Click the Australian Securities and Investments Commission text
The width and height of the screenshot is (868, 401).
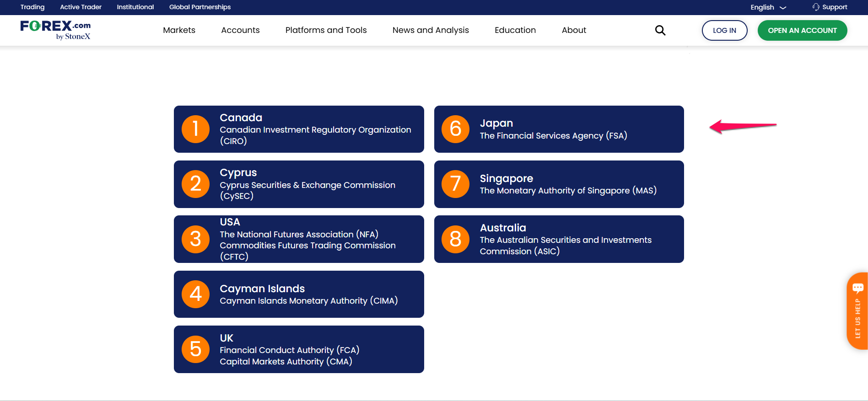pos(566,246)
